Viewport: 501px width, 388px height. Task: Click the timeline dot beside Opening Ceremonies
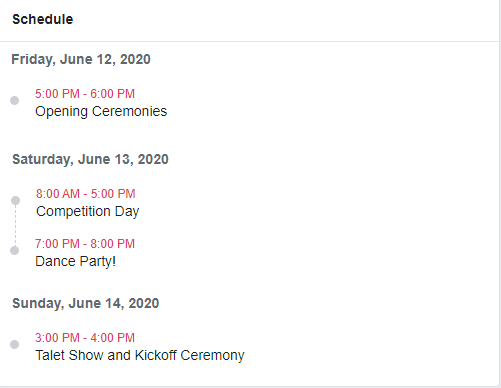[x=14, y=100]
